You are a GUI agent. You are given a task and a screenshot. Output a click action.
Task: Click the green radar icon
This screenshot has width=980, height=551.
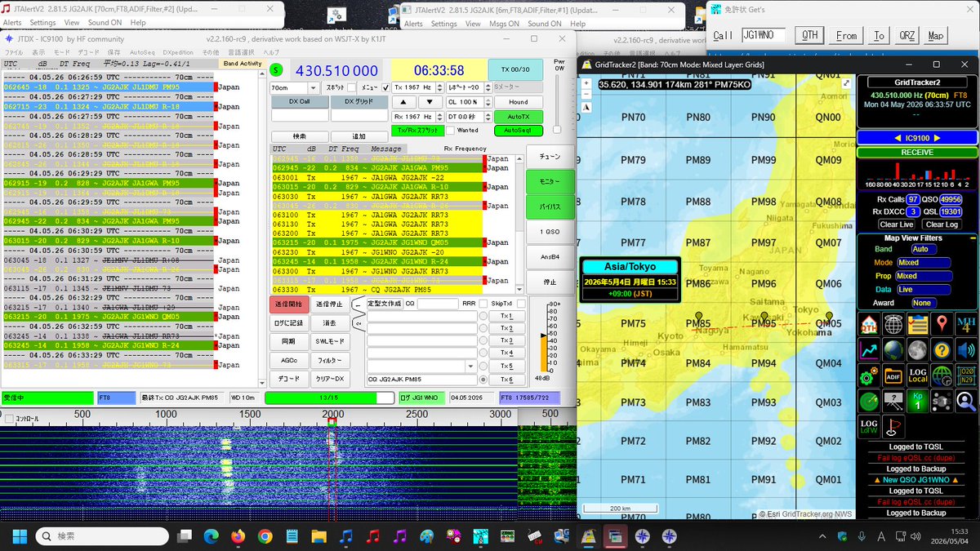point(869,401)
